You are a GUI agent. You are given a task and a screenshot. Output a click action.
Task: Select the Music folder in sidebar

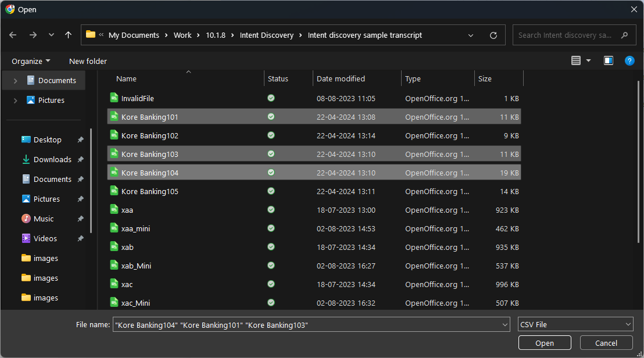pos(44,219)
